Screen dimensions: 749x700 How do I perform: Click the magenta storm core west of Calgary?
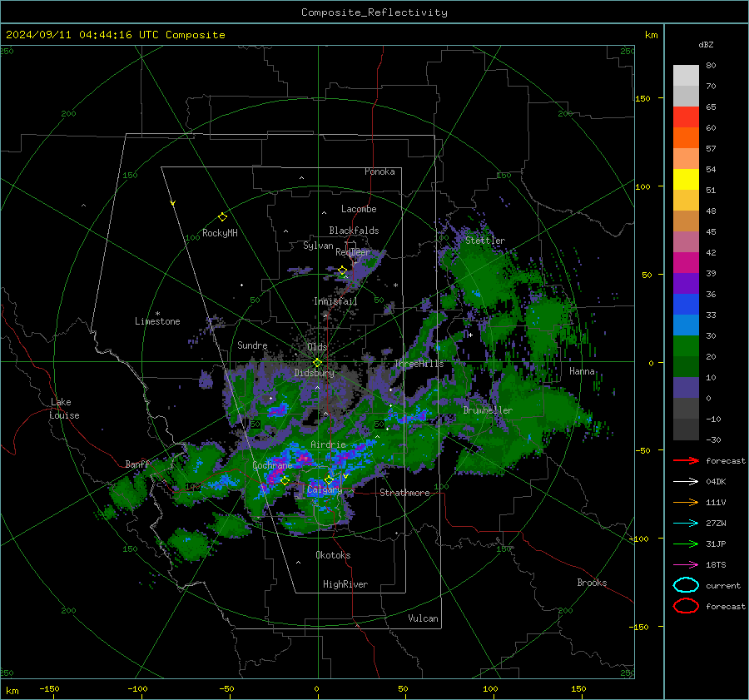[x=275, y=475]
